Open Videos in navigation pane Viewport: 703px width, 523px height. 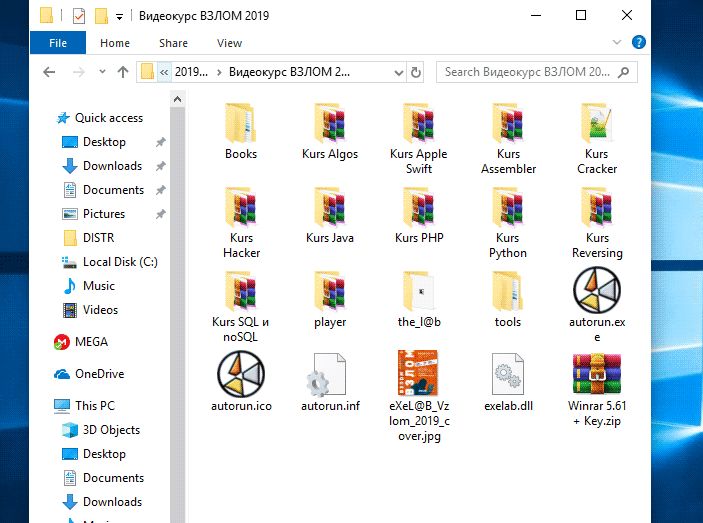(x=100, y=310)
